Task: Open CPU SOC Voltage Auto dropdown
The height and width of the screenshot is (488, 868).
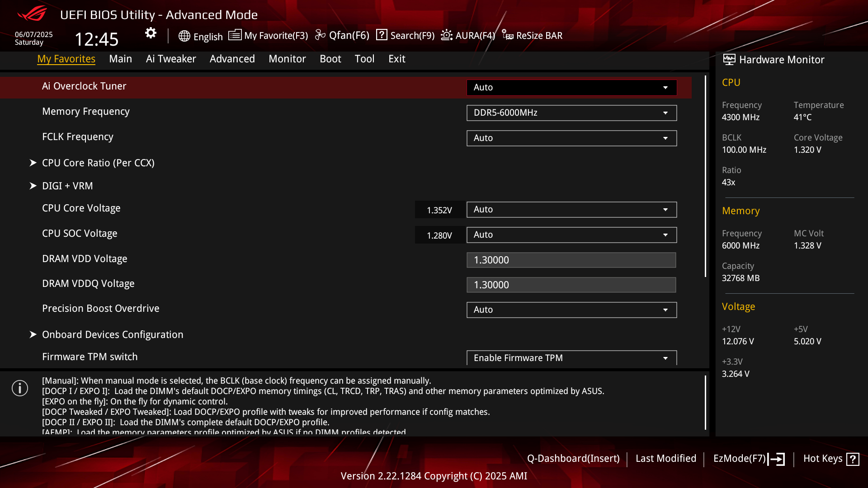Action: coord(571,235)
